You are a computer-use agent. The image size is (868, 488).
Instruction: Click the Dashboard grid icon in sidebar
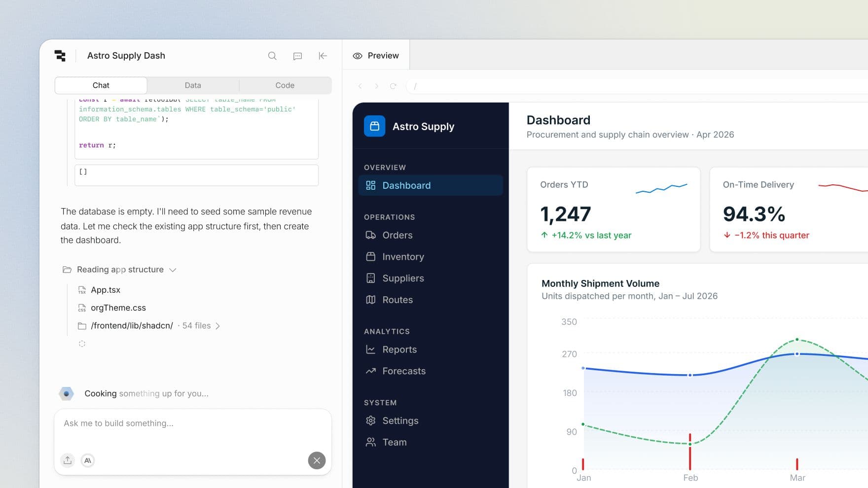(371, 185)
